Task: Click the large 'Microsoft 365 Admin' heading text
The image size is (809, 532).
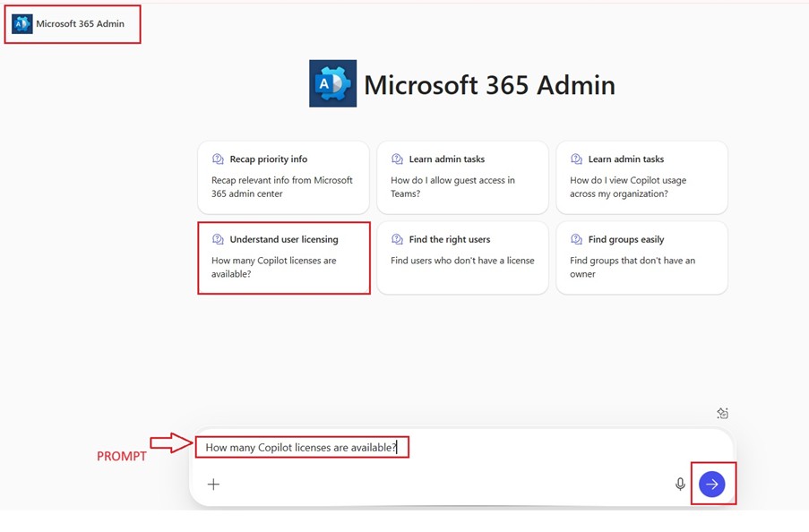Action: tap(490, 85)
